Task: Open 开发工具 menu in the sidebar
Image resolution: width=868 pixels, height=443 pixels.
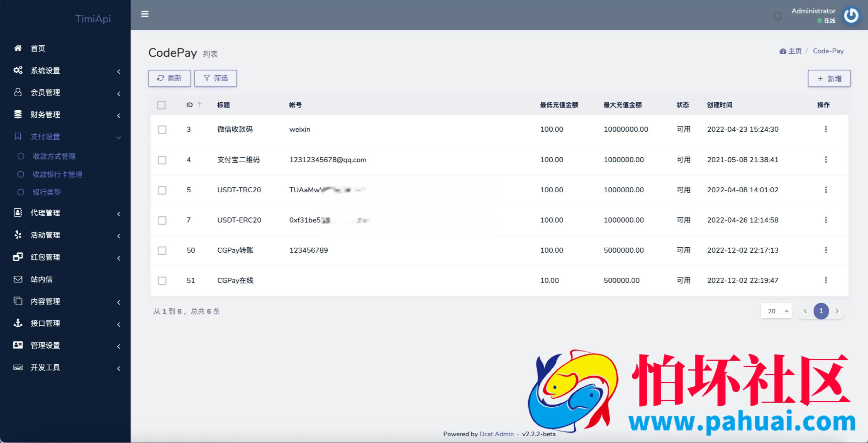Action: 45,367
